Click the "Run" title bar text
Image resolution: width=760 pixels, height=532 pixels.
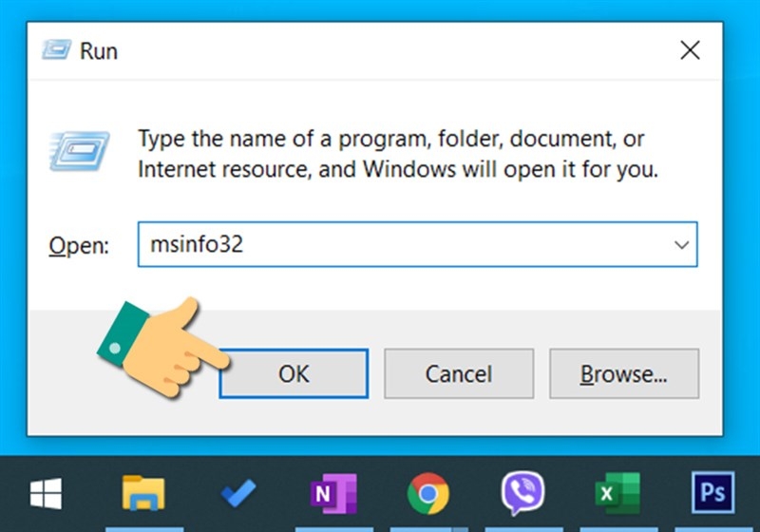click(99, 51)
